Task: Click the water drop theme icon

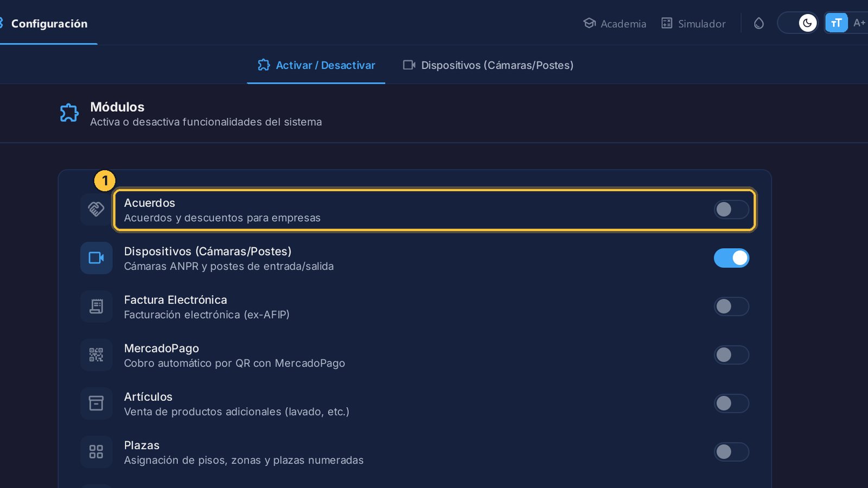Action: (x=759, y=23)
